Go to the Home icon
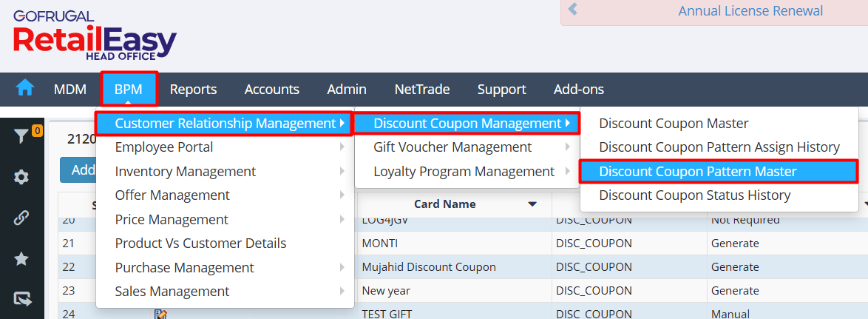 pos(25,89)
